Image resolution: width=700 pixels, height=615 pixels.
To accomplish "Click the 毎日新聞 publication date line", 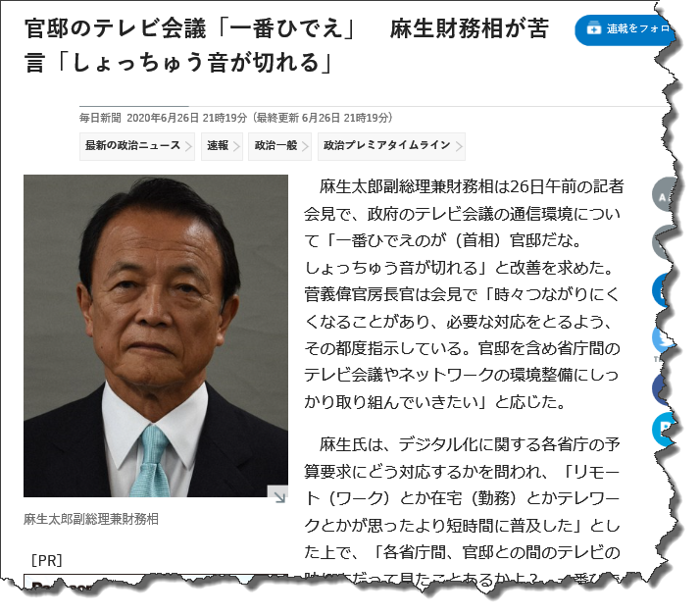I will pyautogui.click(x=236, y=118).
